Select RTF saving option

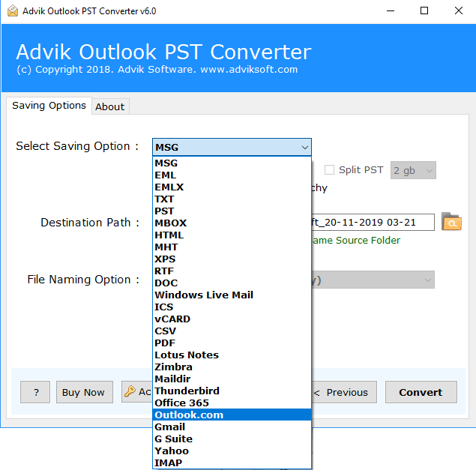coord(232,271)
